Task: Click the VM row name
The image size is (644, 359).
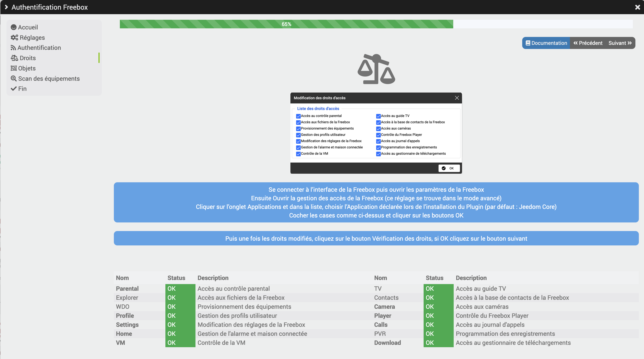Action: (x=120, y=342)
